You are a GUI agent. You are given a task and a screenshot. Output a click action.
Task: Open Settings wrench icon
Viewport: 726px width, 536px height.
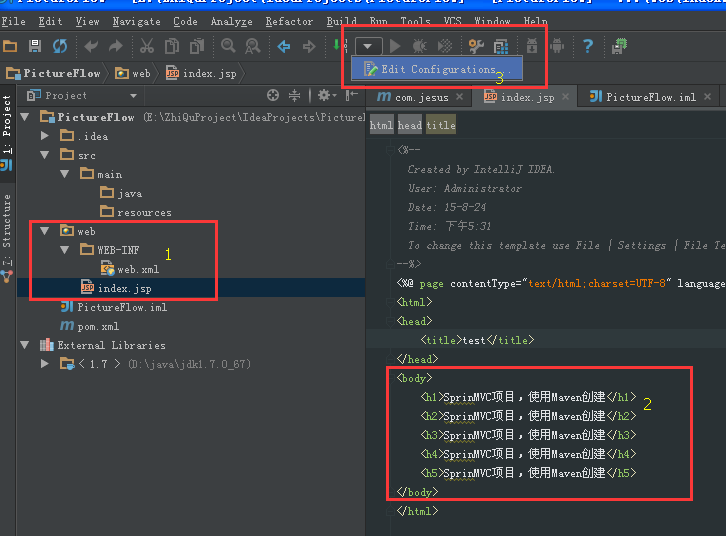(476, 46)
